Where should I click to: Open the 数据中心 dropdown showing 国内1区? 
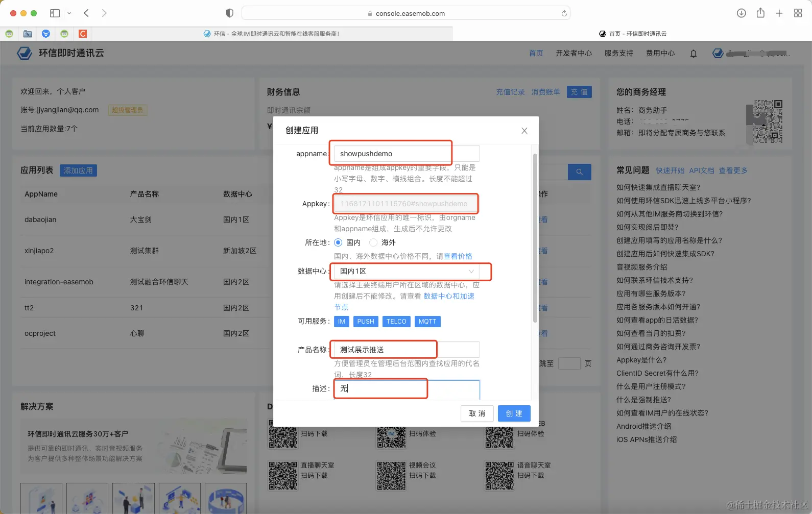coord(407,271)
